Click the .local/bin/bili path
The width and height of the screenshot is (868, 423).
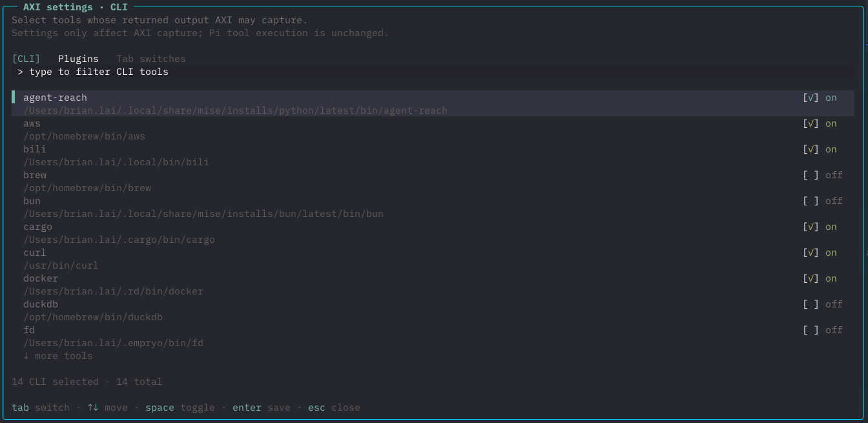(116, 162)
